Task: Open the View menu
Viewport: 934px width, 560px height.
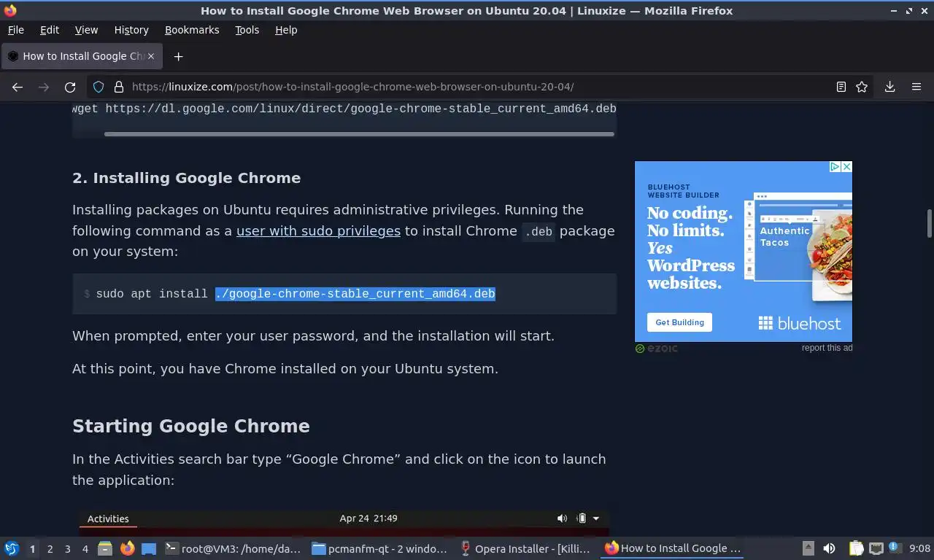Action: point(86,30)
